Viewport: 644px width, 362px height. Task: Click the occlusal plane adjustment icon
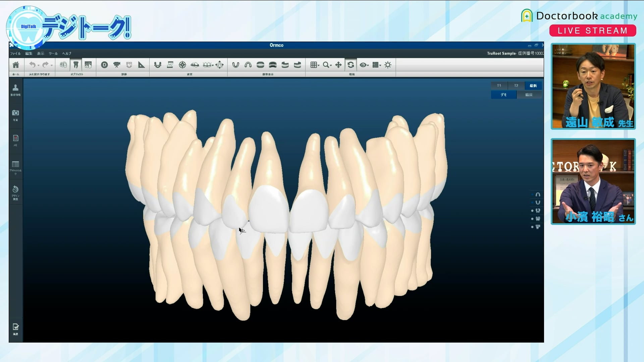point(195,65)
